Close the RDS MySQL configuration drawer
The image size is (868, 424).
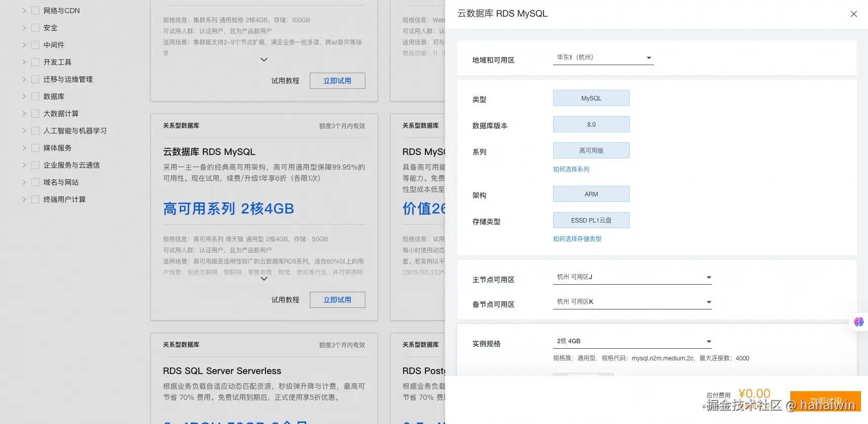point(853,14)
